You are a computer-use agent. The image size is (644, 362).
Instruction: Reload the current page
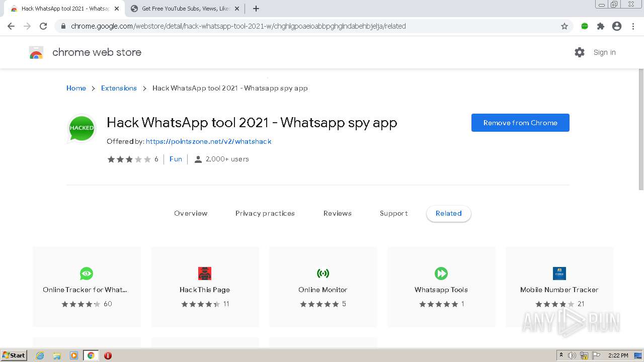43,26
